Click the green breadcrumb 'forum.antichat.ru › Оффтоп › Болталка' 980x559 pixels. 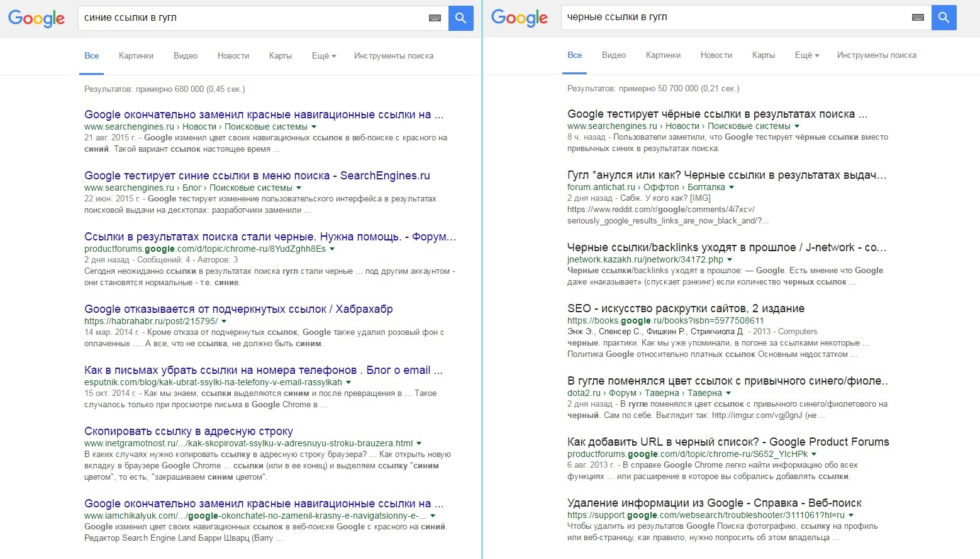647,187
